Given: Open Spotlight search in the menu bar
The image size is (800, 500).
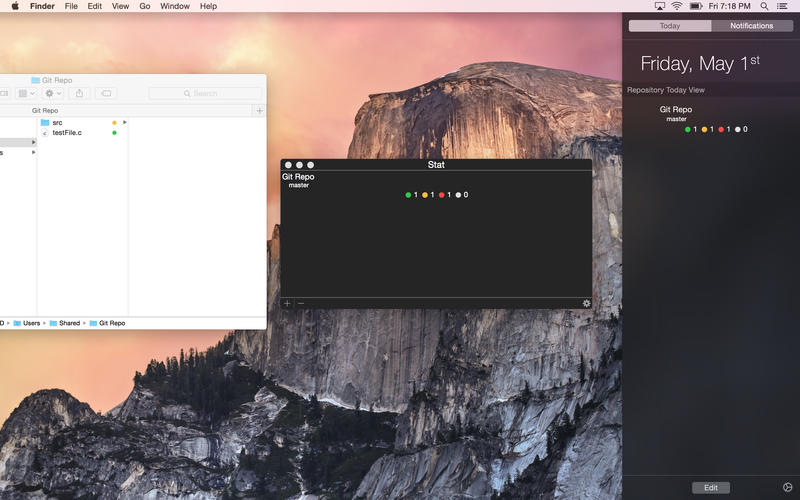Looking at the screenshot, I should pos(765,6).
